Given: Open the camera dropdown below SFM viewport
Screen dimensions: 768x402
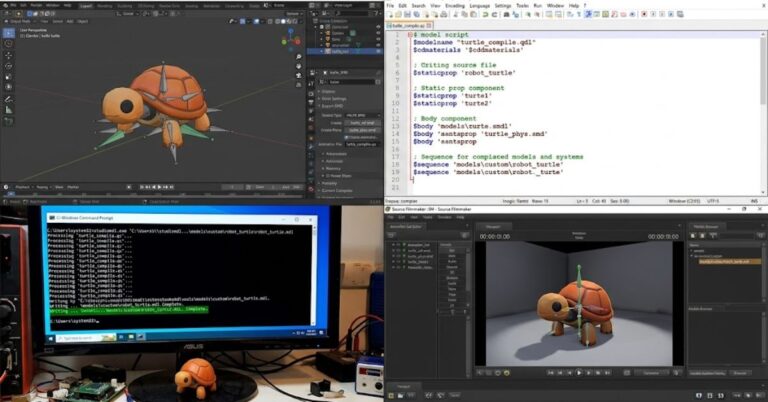Looking at the screenshot, I should point(653,373).
